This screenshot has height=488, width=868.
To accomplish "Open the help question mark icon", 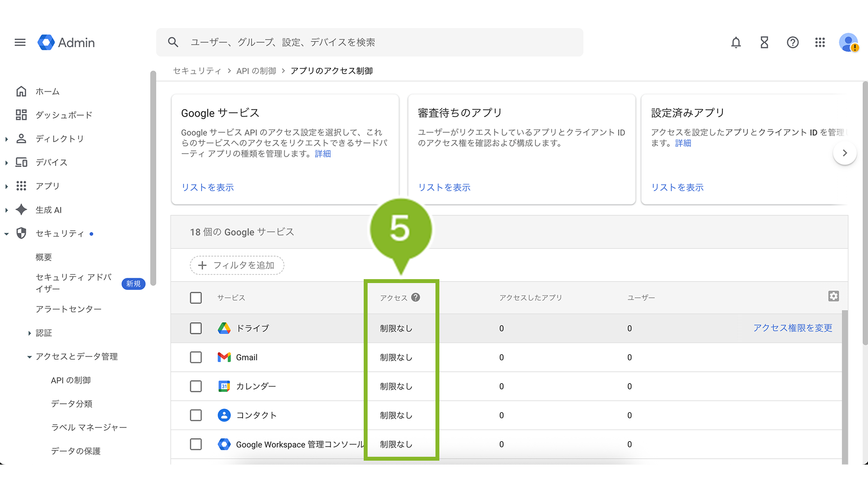I will coord(792,42).
